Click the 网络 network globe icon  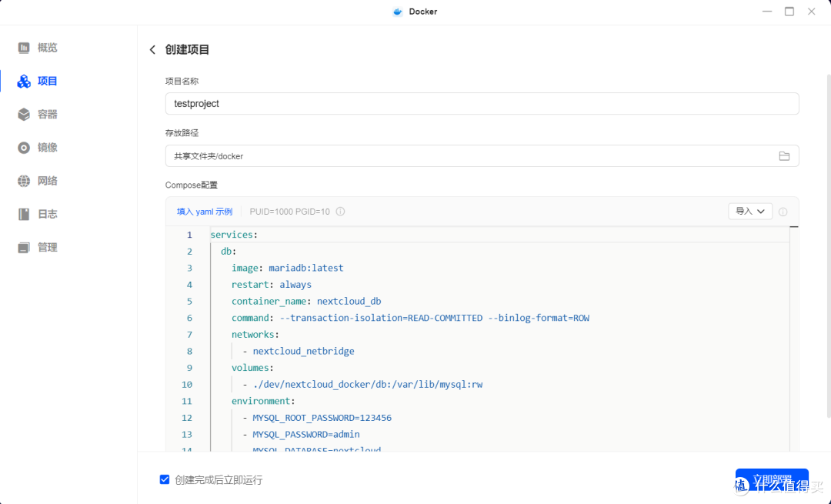tap(24, 182)
